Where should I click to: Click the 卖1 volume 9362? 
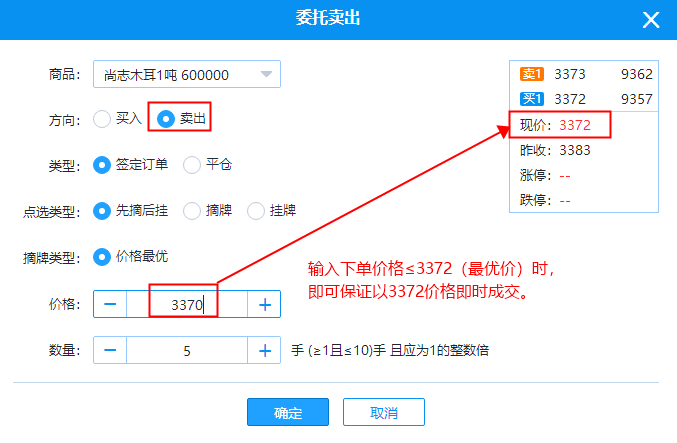click(x=636, y=74)
